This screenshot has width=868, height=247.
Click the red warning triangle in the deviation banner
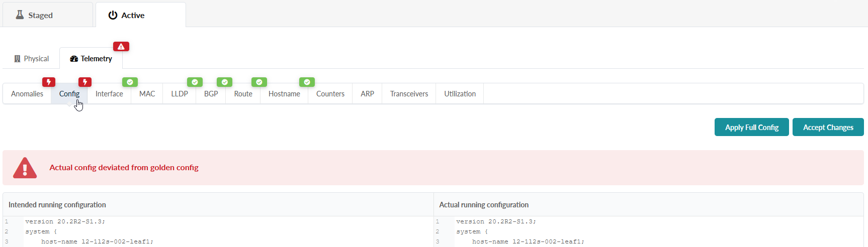coord(25,168)
